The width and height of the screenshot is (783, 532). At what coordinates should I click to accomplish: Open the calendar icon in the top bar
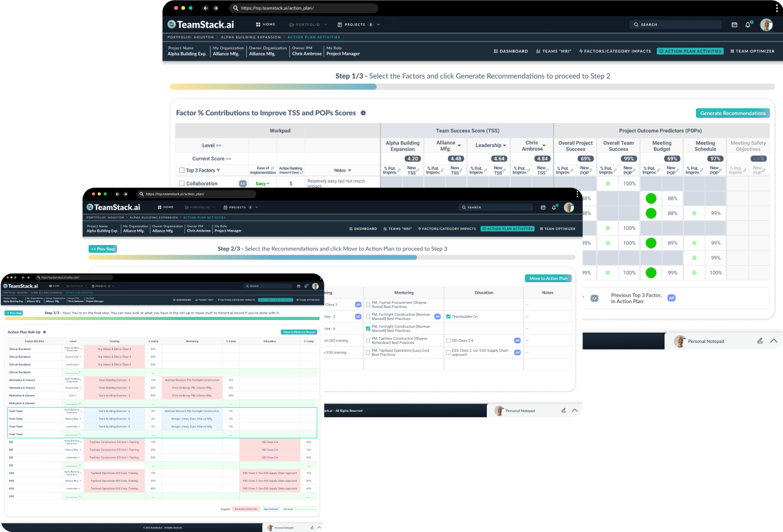pyautogui.click(x=734, y=25)
